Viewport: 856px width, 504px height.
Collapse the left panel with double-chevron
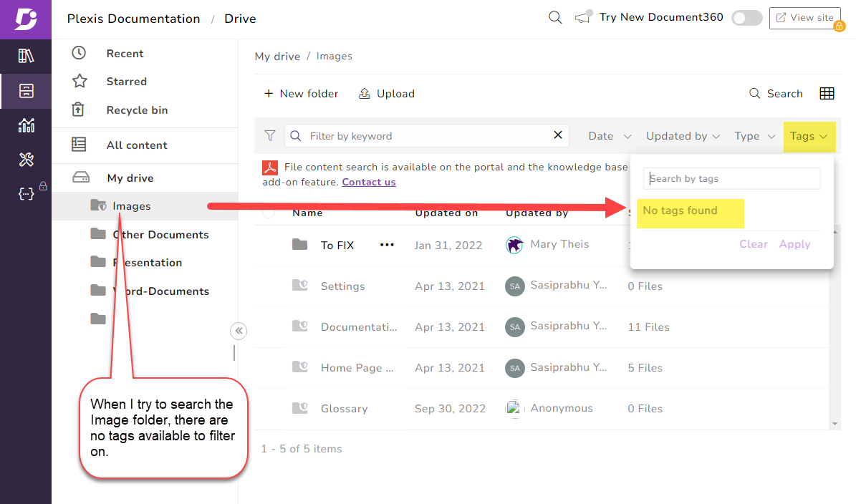(x=239, y=331)
